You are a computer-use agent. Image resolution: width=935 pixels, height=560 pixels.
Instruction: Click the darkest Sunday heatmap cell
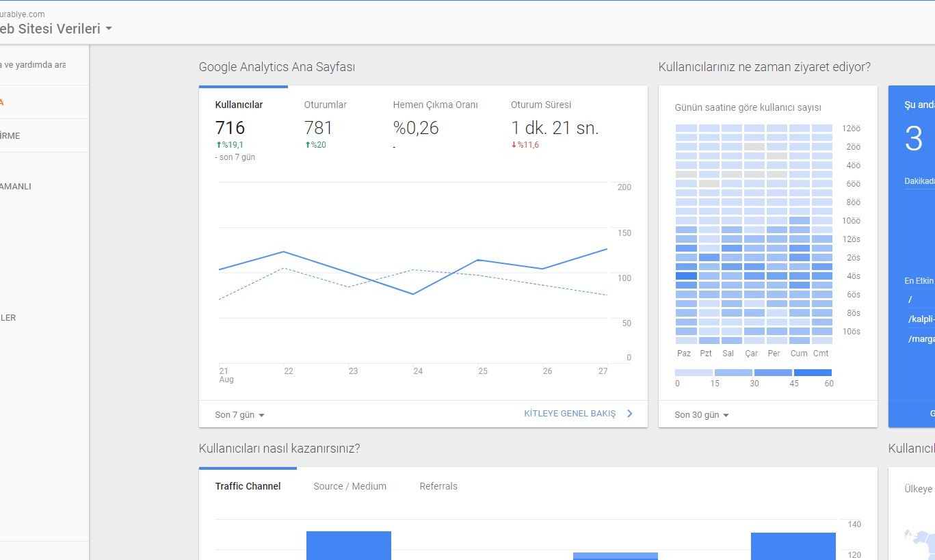pos(686,276)
